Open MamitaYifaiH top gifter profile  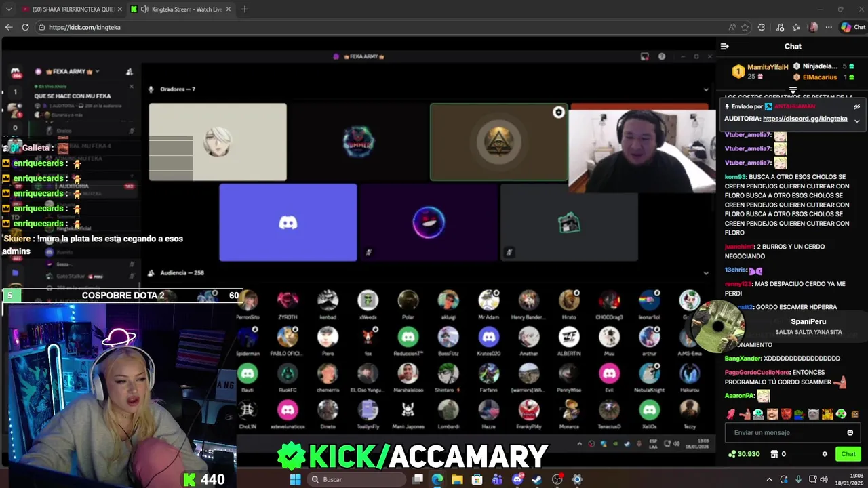[x=768, y=67]
